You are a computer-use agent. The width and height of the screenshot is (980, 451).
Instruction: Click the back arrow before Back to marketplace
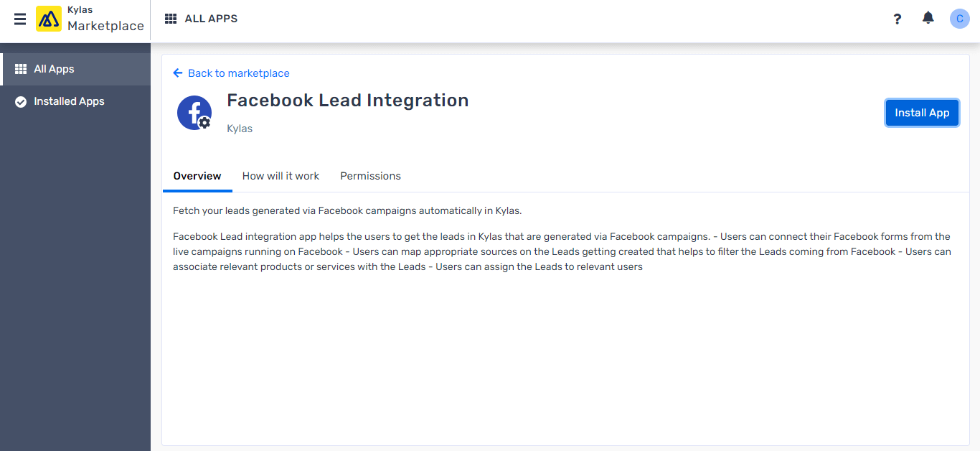pyautogui.click(x=176, y=73)
